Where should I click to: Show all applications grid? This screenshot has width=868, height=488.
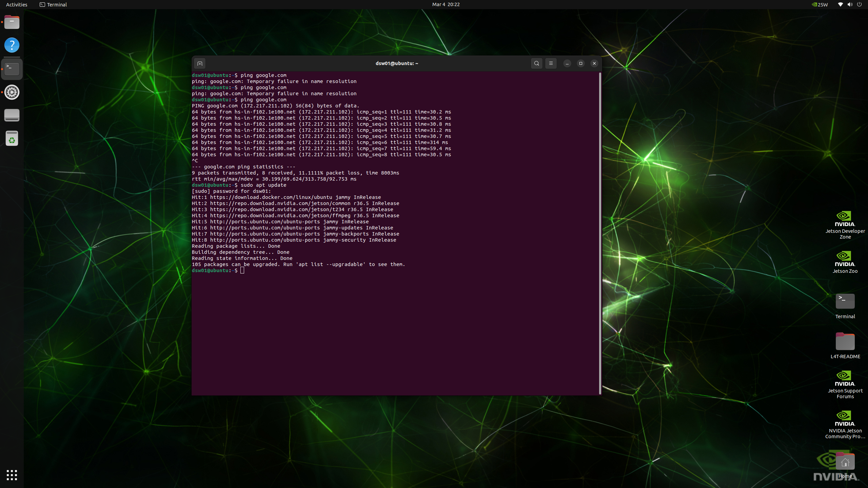12,475
